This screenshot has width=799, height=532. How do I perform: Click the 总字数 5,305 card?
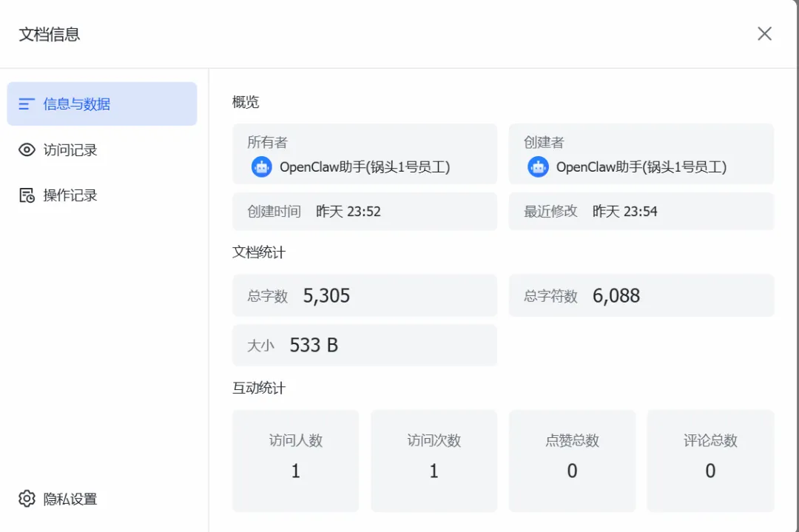(x=365, y=296)
